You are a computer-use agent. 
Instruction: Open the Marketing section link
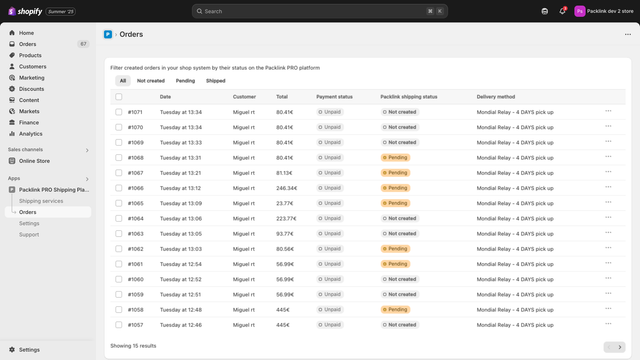click(31, 78)
